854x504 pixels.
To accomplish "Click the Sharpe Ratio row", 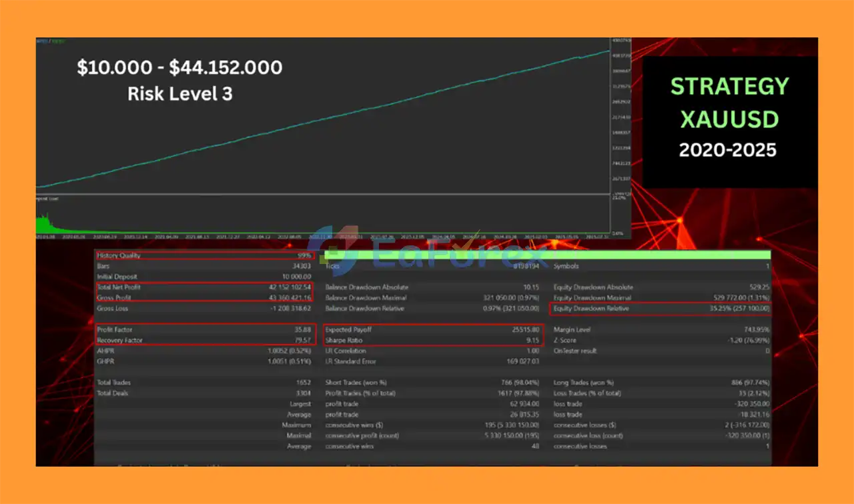I will [434, 340].
